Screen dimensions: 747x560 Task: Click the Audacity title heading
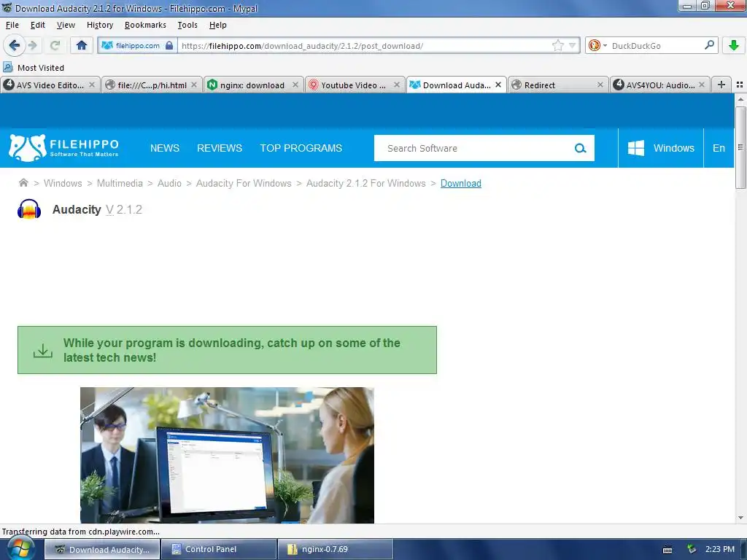point(77,209)
